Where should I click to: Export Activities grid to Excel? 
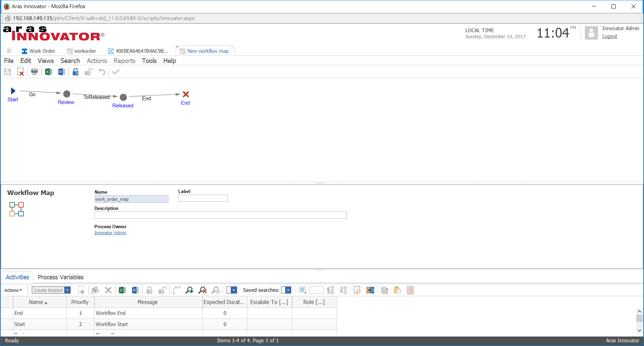click(x=122, y=290)
